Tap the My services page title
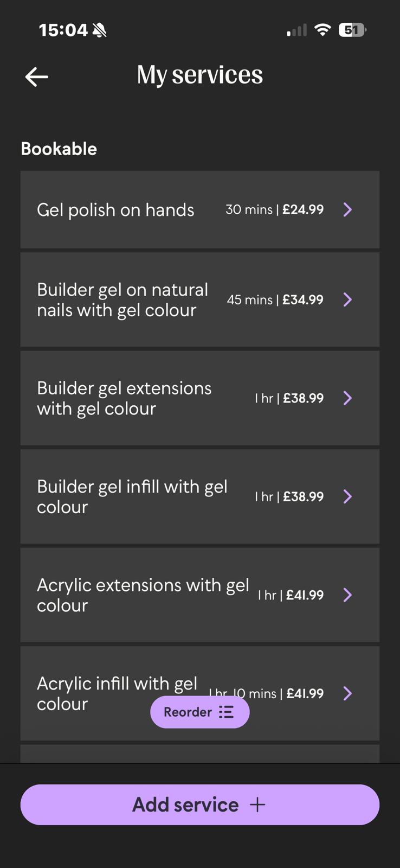Screen dimensions: 400x868 [x=199, y=75]
